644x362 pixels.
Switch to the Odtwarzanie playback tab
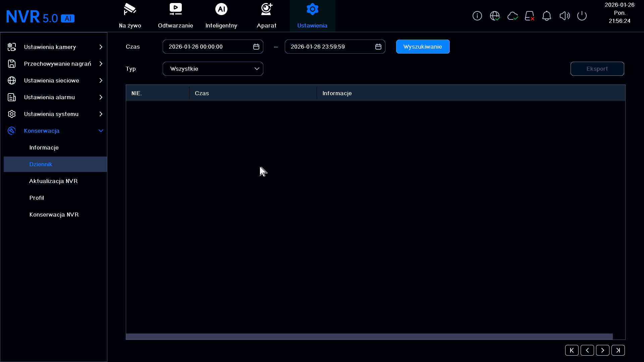[175, 16]
